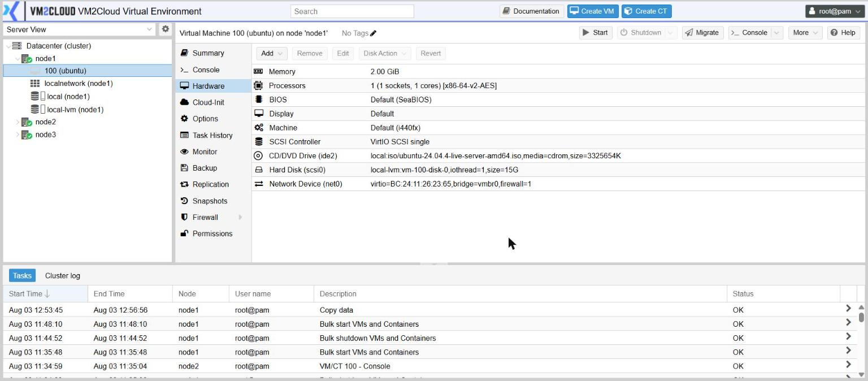Select the Hard Disk (scsi0) icon
The image size is (868, 381).
pyautogui.click(x=259, y=170)
